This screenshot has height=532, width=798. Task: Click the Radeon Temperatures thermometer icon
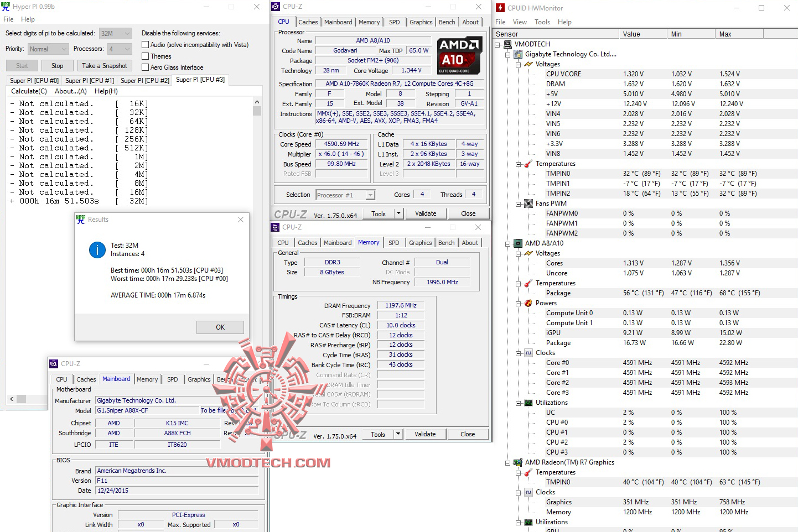[x=528, y=472]
